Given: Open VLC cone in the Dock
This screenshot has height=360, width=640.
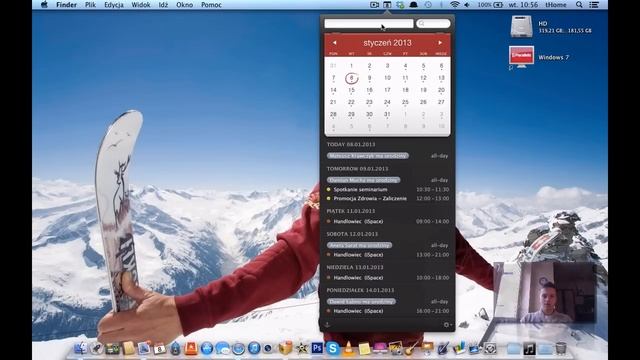Looking at the screenshot, I should pos(348,348).
